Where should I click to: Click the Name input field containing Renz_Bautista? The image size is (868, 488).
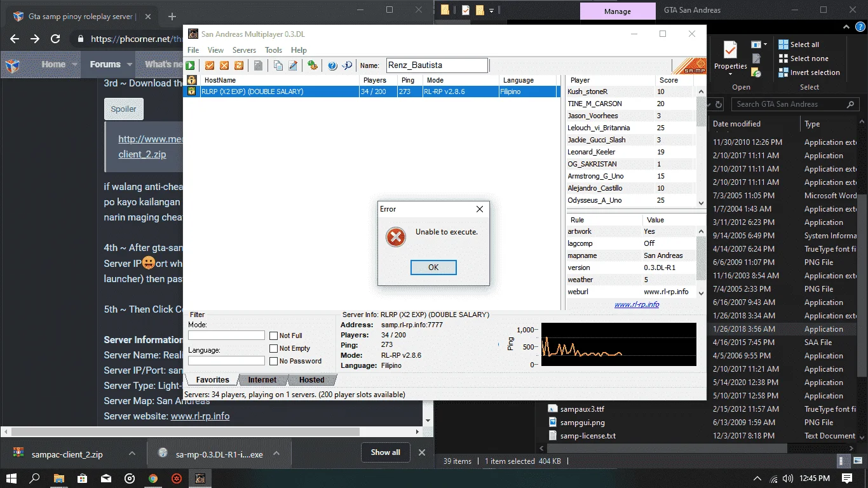[437, 65]
